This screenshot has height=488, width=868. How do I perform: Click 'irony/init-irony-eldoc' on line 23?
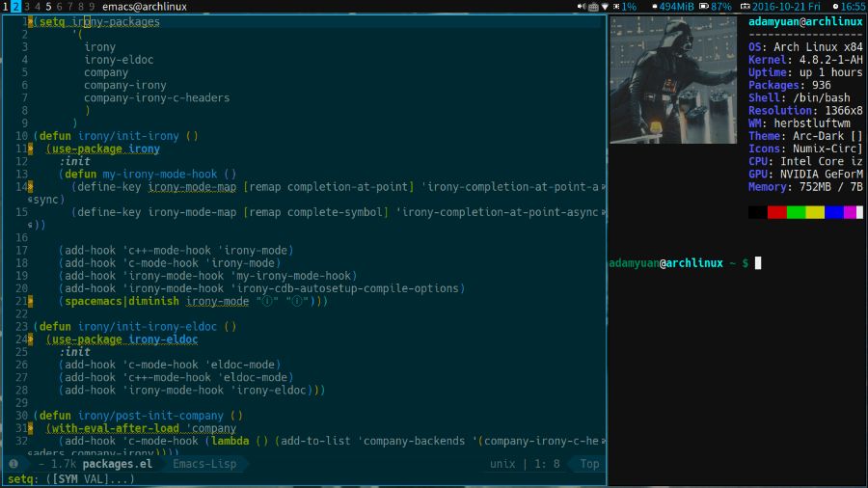pyautogui.click(x=148, y=327)
